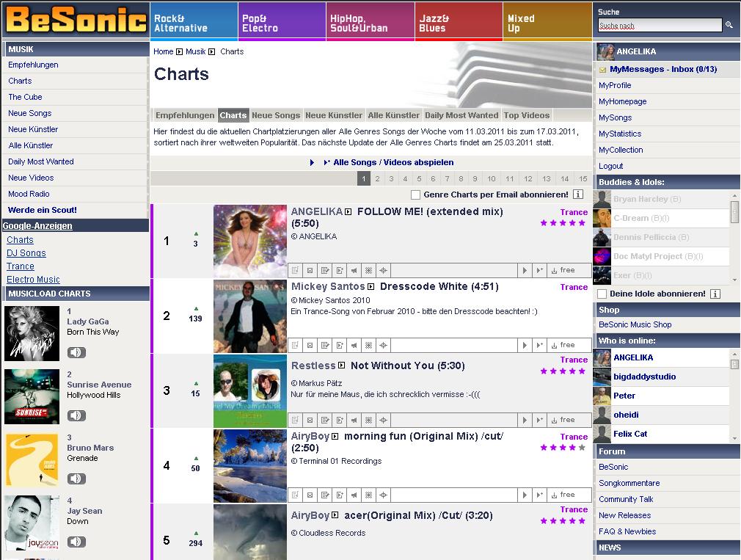Enable Genre Charts per Email abonnieren checkbox
The image size is (741, 560).
tap(415, 194)
